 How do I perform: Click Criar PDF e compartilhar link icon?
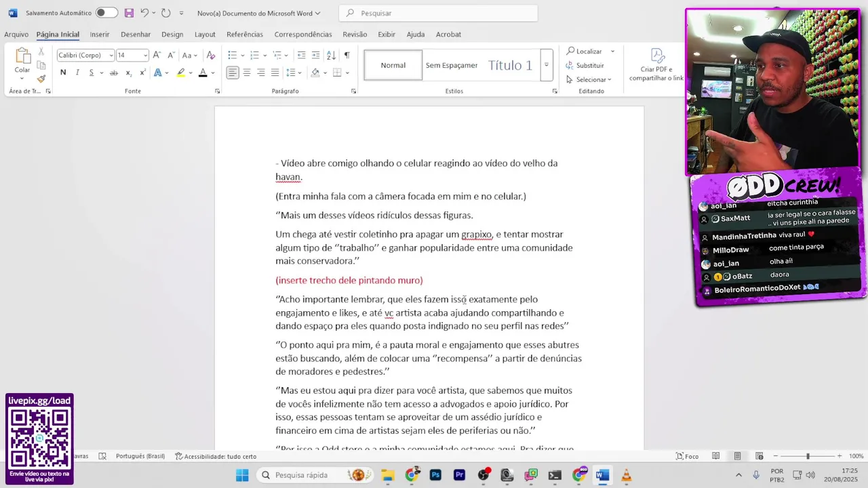coord(656,56)
